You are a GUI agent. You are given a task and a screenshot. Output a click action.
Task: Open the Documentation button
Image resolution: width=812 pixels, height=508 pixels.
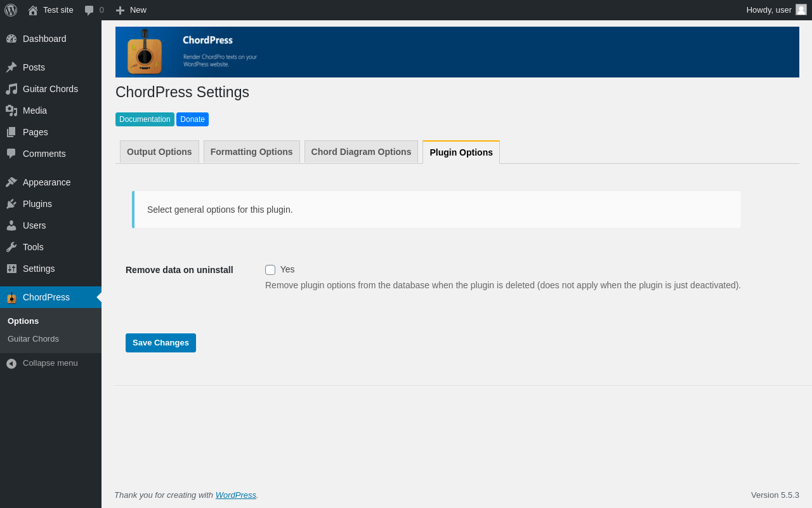[145, 119]
